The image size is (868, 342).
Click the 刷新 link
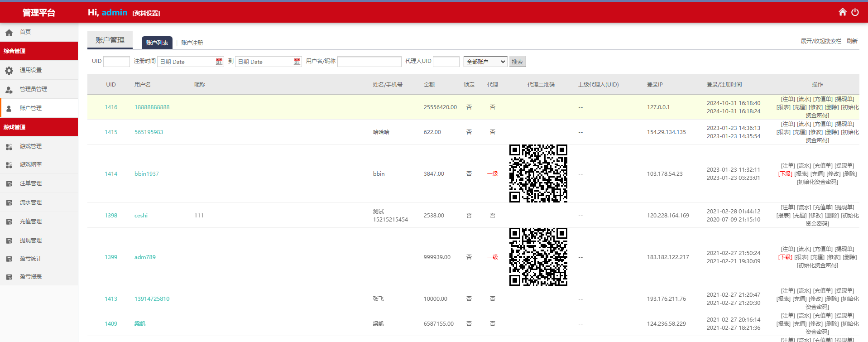(x=852, y=41)
